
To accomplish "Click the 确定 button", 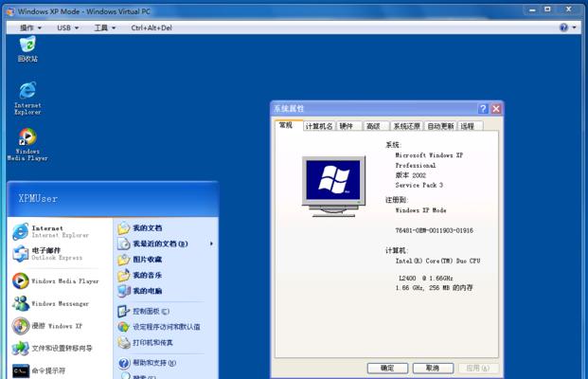I will coord(387,369).
